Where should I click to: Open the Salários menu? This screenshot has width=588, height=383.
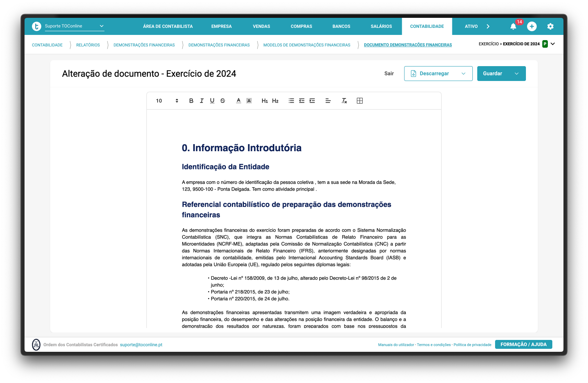381,26
